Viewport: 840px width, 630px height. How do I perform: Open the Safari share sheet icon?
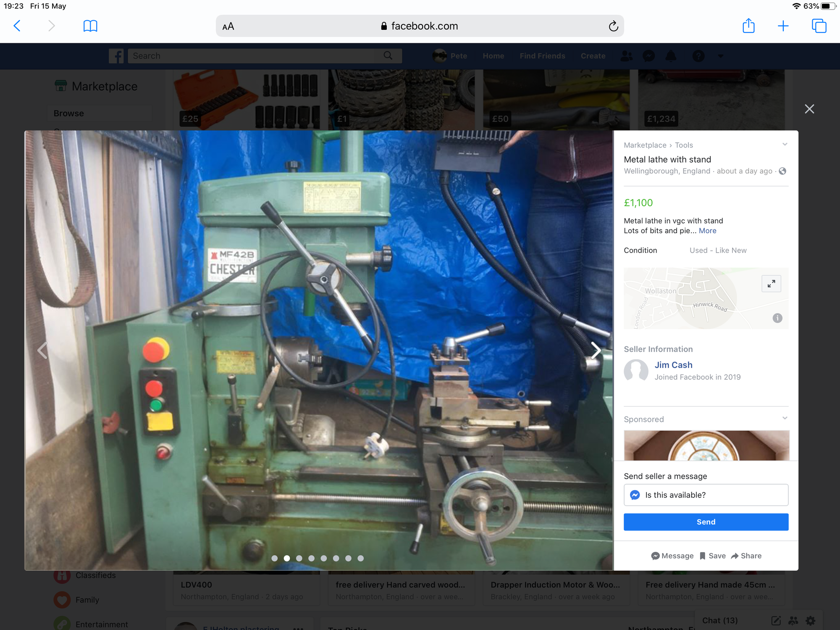pyautogui.click(x=748, y=26)
